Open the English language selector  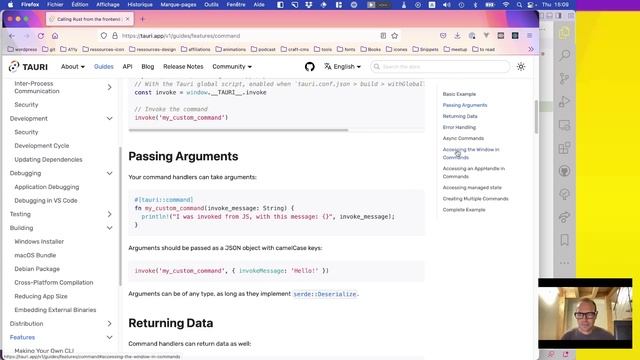(342, 67)
